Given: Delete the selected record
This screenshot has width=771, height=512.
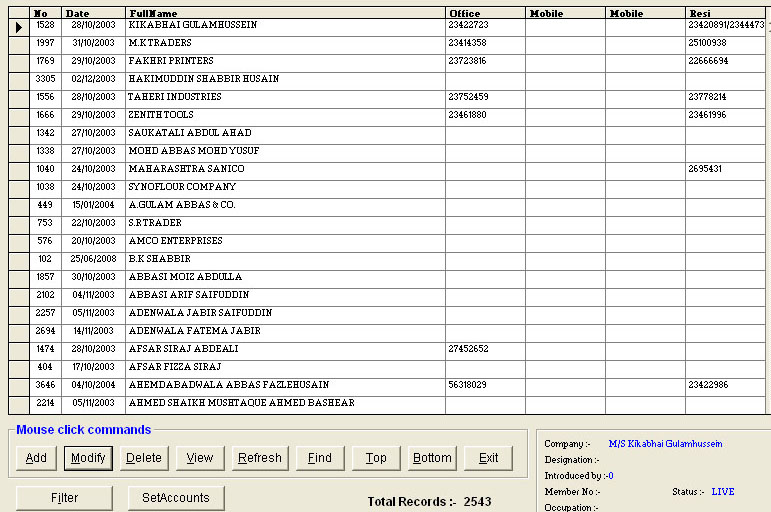Looking at the screenshot, I should click(x=144, y=458).
